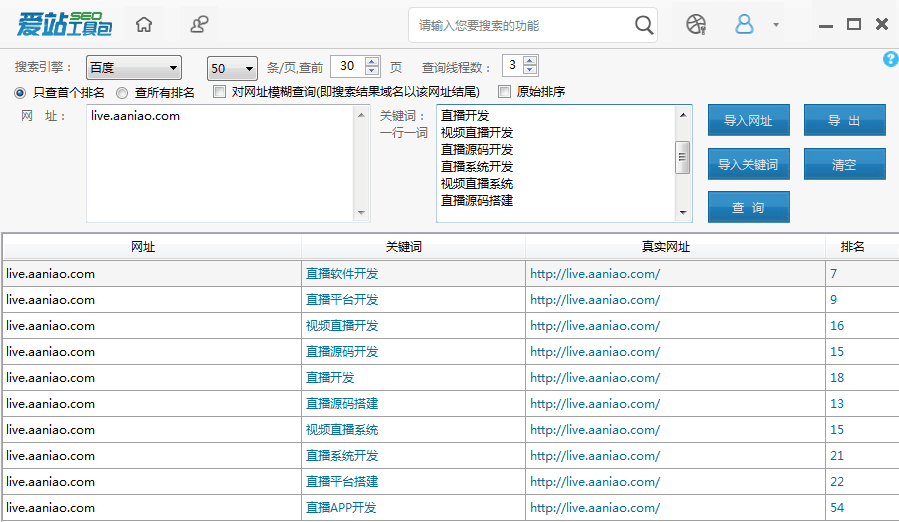Open the 搜索引擎 百度 dropdown
The image size is (899, 522).
point(134,68)
